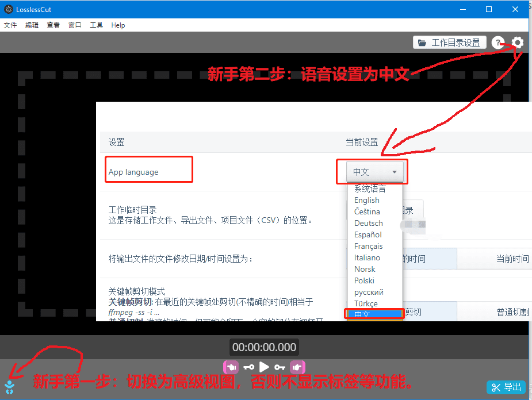Click the left pointing hand icon
532x400 pixels.
231,367
